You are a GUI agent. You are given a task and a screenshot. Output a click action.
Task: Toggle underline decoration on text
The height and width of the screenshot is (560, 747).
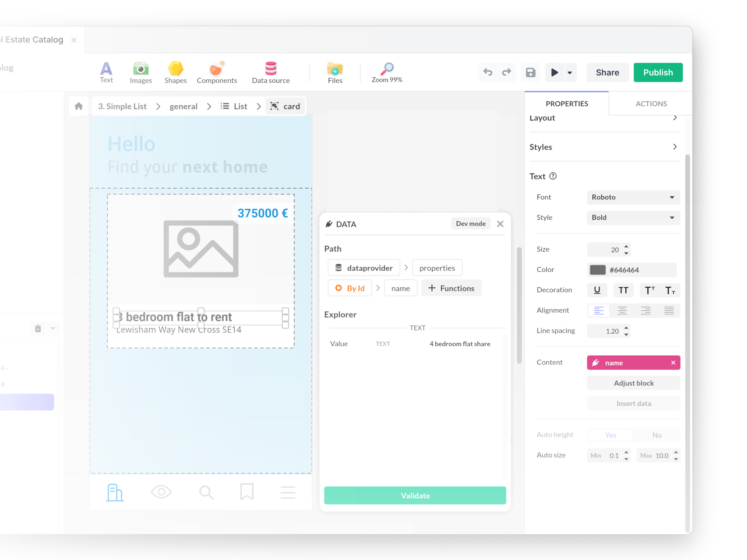click(598, 289)
